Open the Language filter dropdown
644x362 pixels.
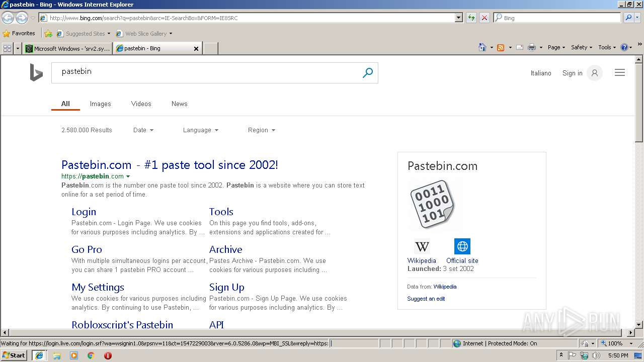201,130
